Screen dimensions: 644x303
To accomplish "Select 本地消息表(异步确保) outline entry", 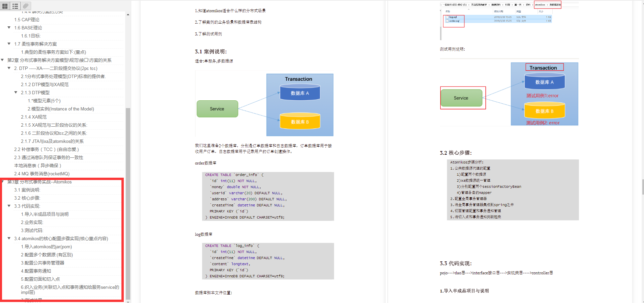I will [x=38, y=166].
